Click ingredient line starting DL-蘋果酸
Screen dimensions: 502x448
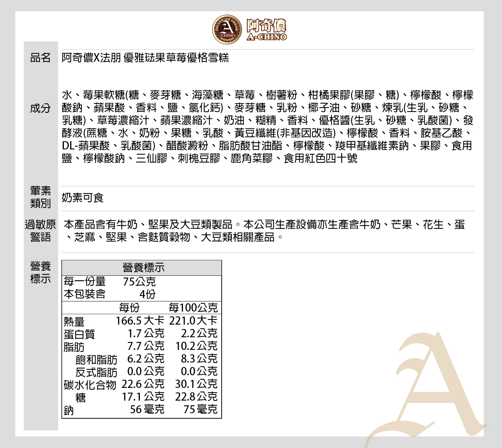pos(267,145)
